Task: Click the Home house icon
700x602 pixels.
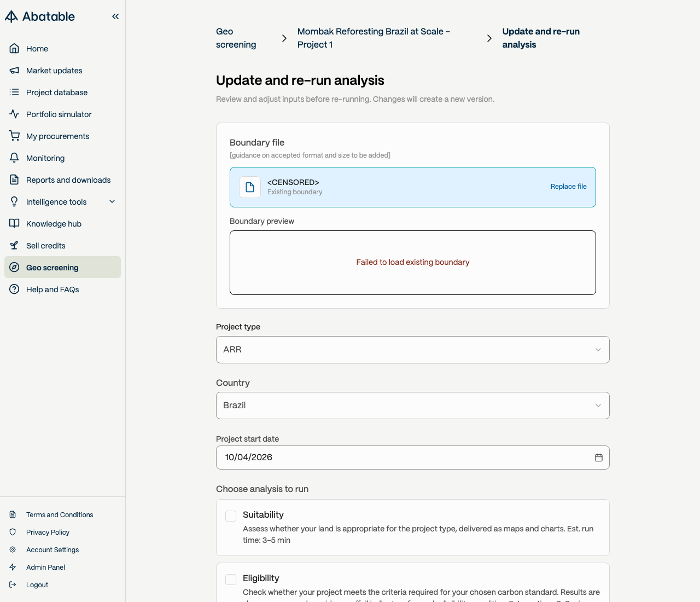Action: coord(14,49)
